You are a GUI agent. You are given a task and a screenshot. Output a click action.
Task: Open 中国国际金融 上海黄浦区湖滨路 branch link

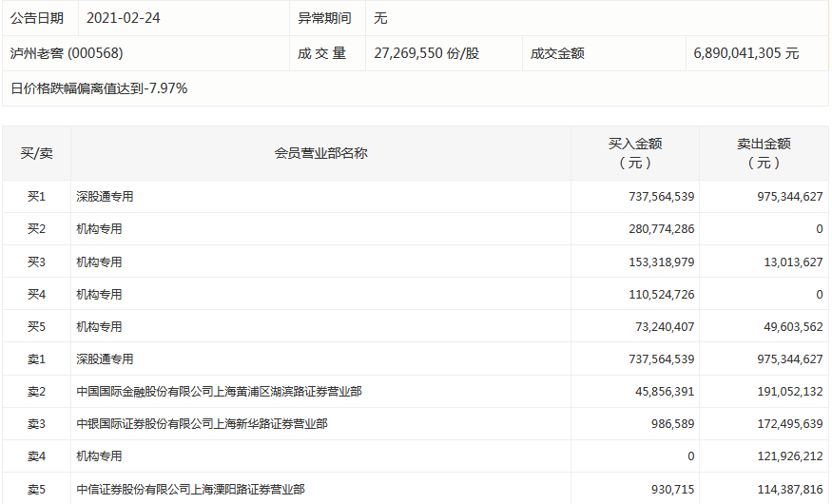pos(219,392)
